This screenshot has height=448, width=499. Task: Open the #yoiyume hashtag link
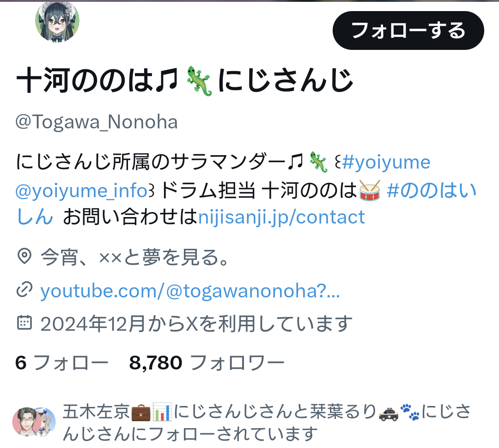point(386,162)
